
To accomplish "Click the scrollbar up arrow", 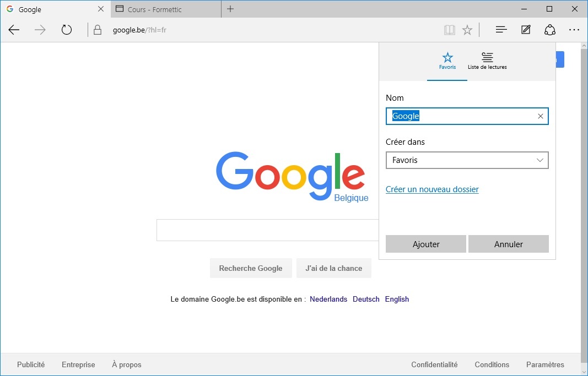I will click(584, 46).
